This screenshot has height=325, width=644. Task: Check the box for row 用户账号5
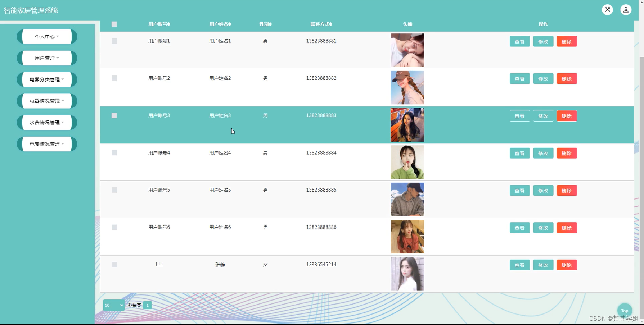coord(114,190)
